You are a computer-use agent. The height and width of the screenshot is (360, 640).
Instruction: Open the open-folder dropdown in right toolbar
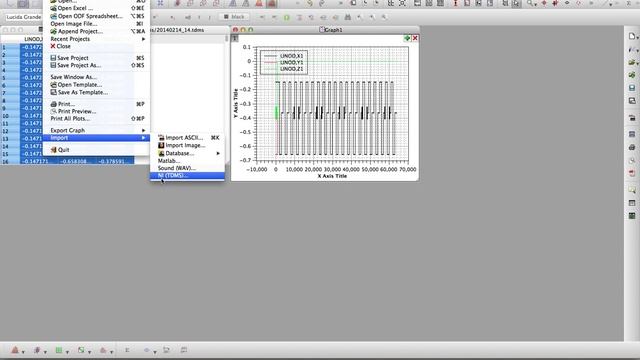[633, 62]
